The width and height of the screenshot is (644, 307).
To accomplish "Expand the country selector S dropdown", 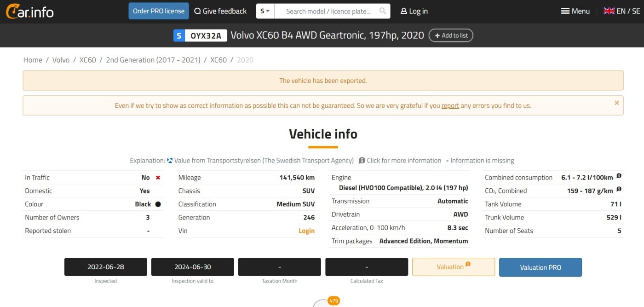I will [x=265, y=11].
